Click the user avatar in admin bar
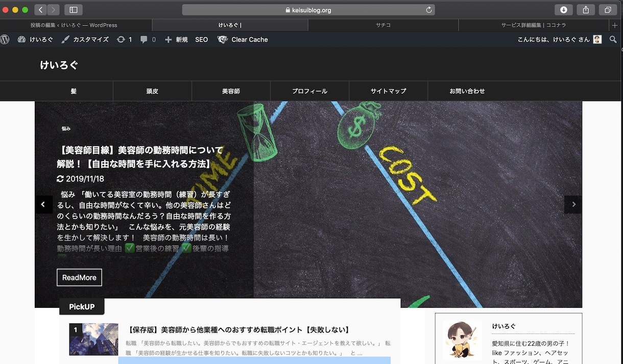Image resolution: width=623 pixels, height=364 pixels. pos(597,39)
